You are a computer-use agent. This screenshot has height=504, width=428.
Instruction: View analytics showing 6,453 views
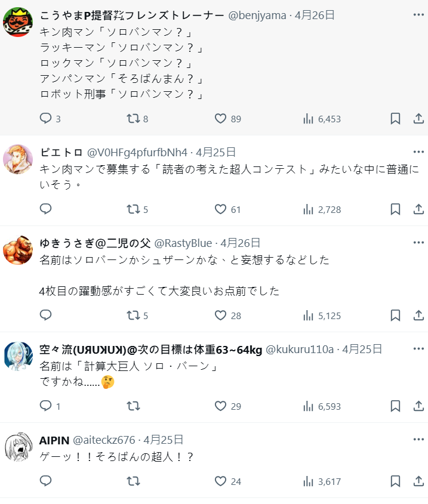309,119
